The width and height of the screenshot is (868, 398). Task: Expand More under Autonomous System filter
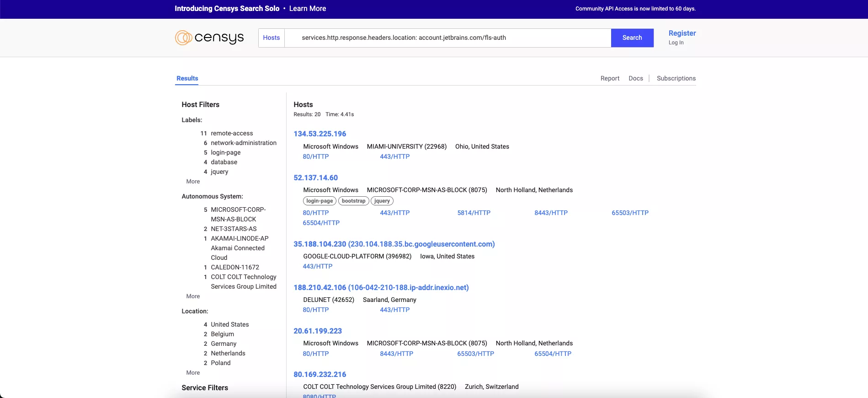pos(193,296)
